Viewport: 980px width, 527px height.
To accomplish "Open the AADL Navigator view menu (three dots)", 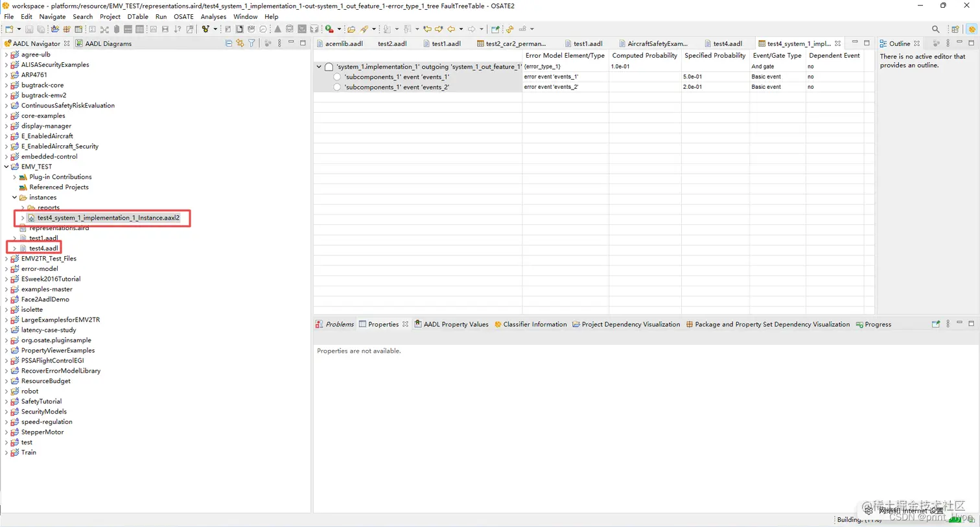I will pos(279,43).
